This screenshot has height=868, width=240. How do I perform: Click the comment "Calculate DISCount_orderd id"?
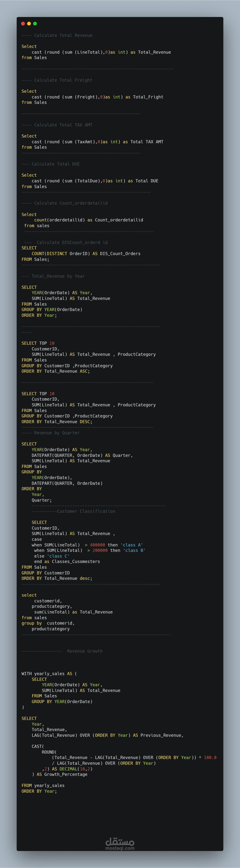point(66,243)
